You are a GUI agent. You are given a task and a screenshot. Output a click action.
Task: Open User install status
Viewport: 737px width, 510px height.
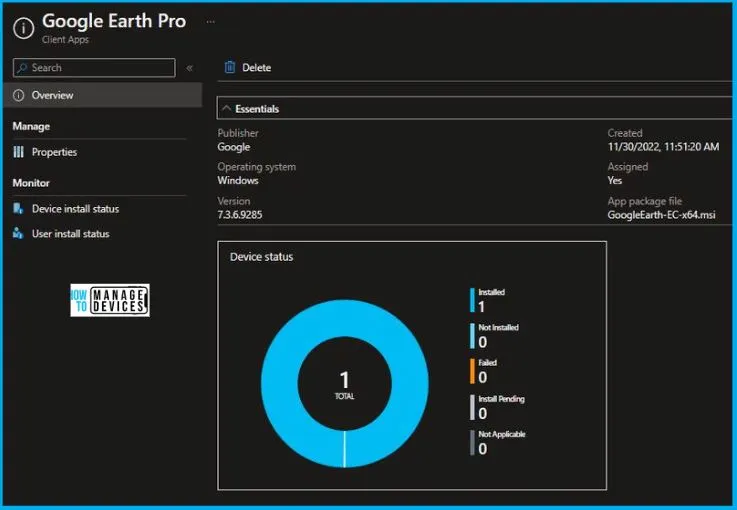(x=71, y=234)
